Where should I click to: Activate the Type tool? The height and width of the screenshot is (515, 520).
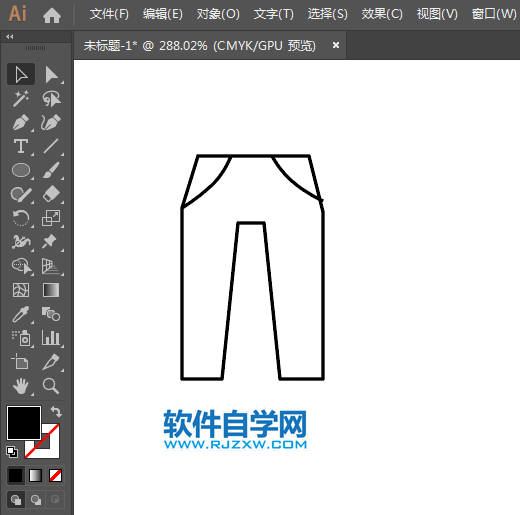click(21, 146)
